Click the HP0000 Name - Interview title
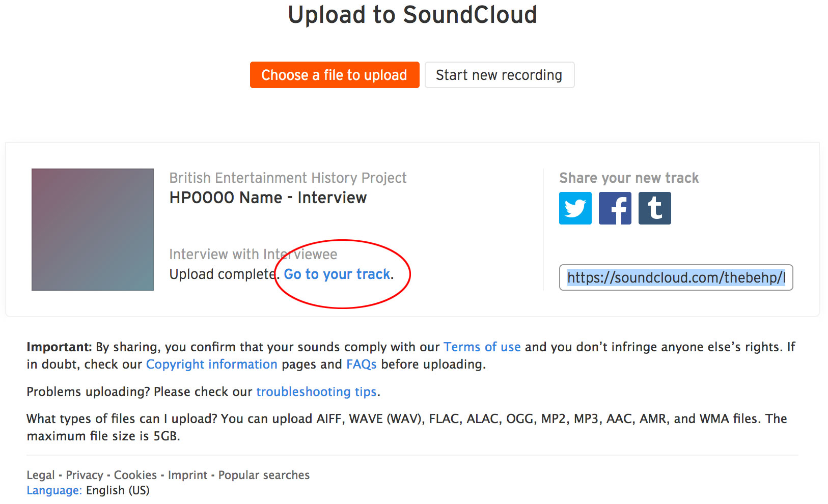 coord(268,198)
